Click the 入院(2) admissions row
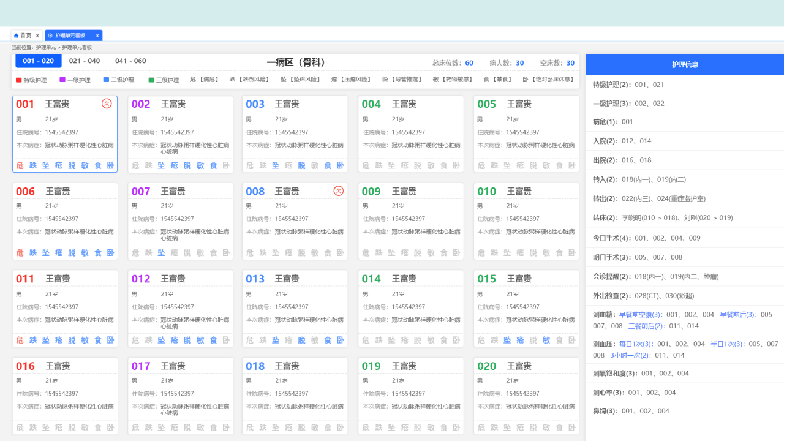 (685, 141)
